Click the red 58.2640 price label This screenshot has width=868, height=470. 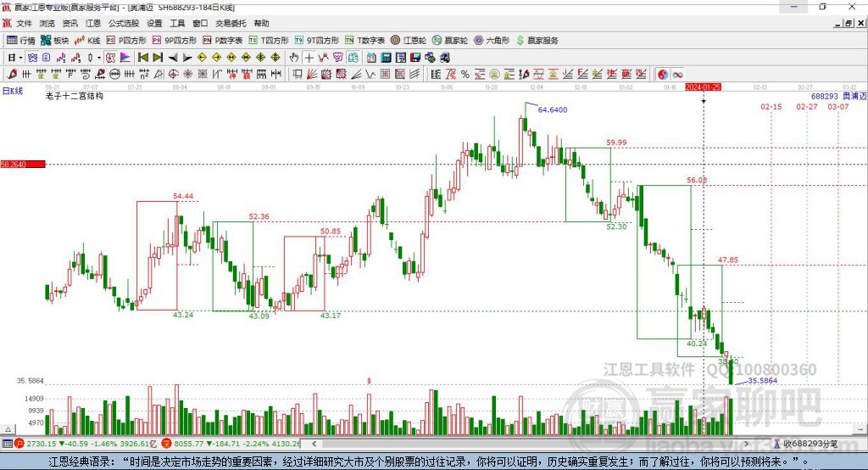click(x=23, y=164)
